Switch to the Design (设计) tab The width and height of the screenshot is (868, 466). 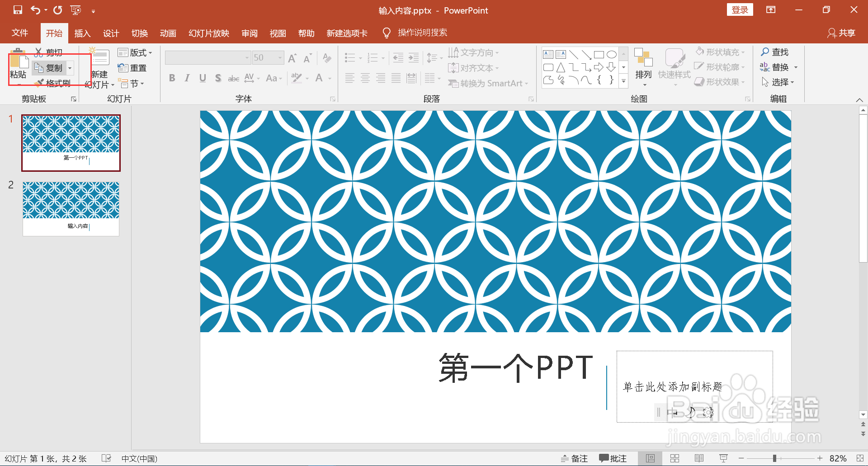tap(111, 33)
